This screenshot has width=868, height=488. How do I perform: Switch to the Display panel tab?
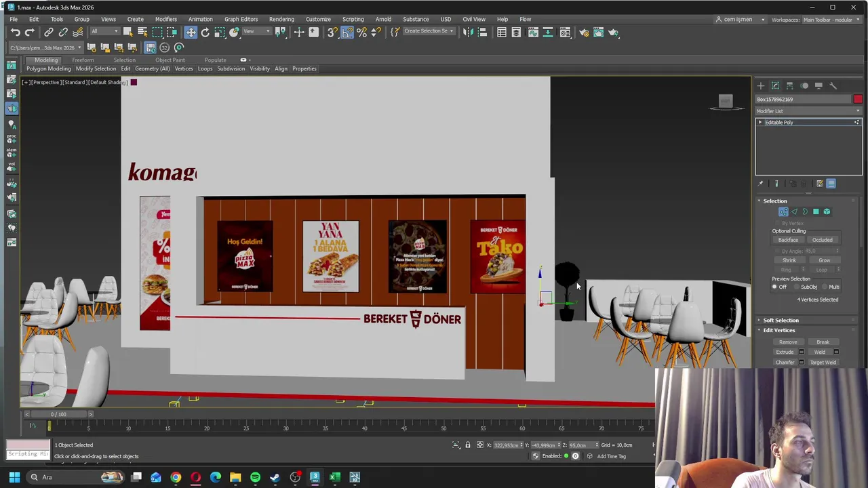818,85
